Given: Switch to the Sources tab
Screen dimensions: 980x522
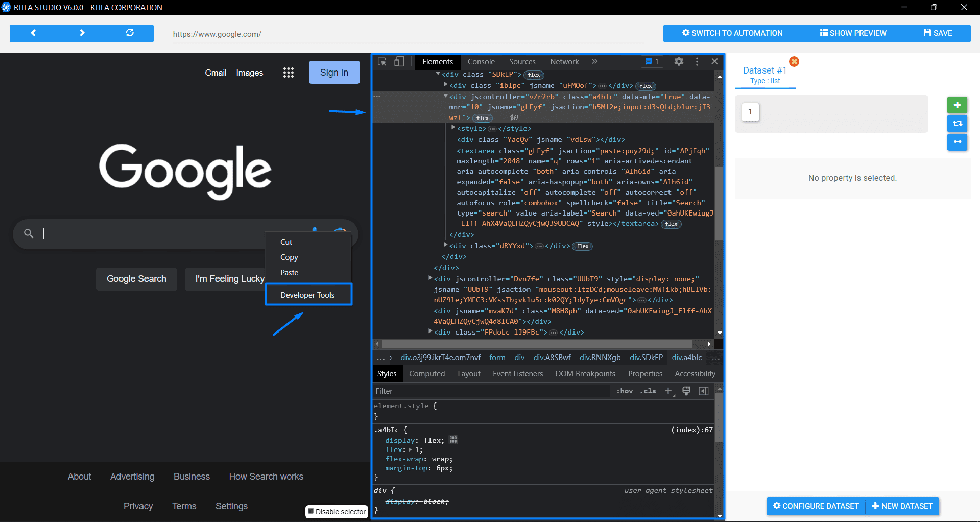Looking at the screenshot, I should tap(522, 62).
